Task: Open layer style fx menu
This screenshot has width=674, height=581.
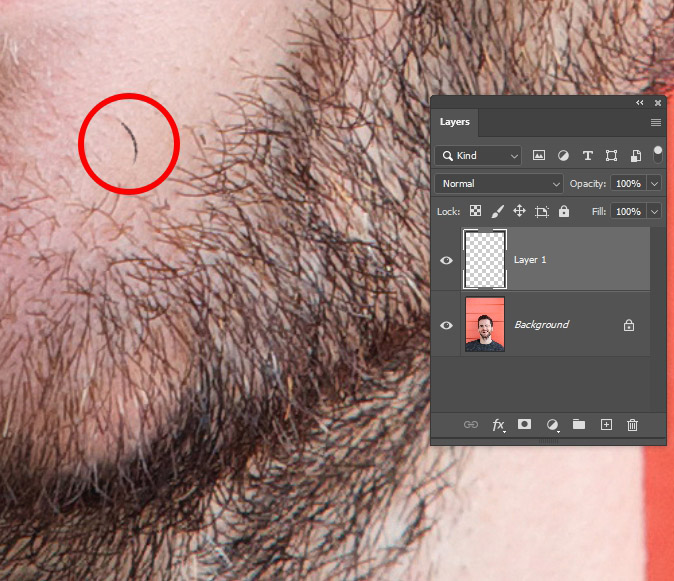Action: point(498,425)
